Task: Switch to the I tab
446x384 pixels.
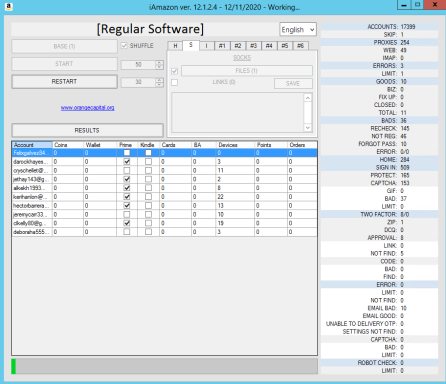Action: click(x=207, y=46)
